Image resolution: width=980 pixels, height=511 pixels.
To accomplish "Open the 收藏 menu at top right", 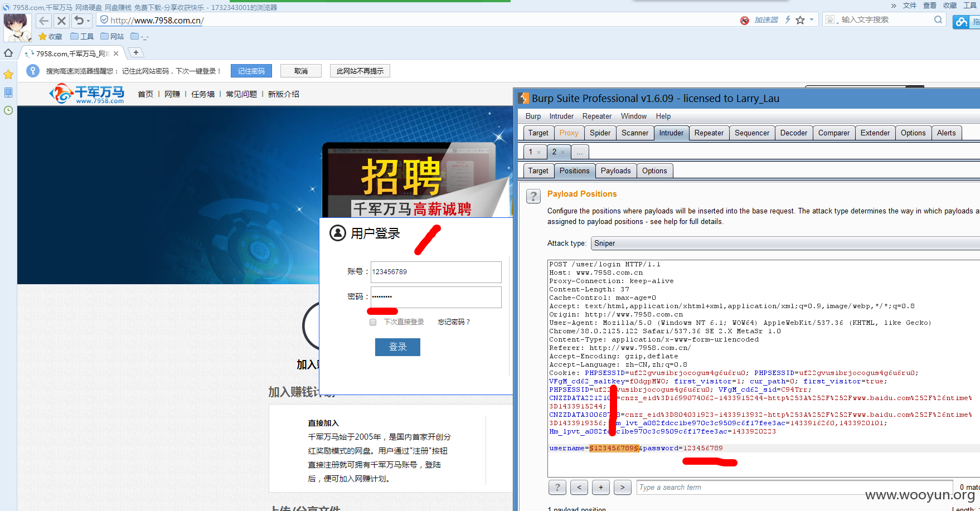I will pyautogui.click(x=950, y=6).
